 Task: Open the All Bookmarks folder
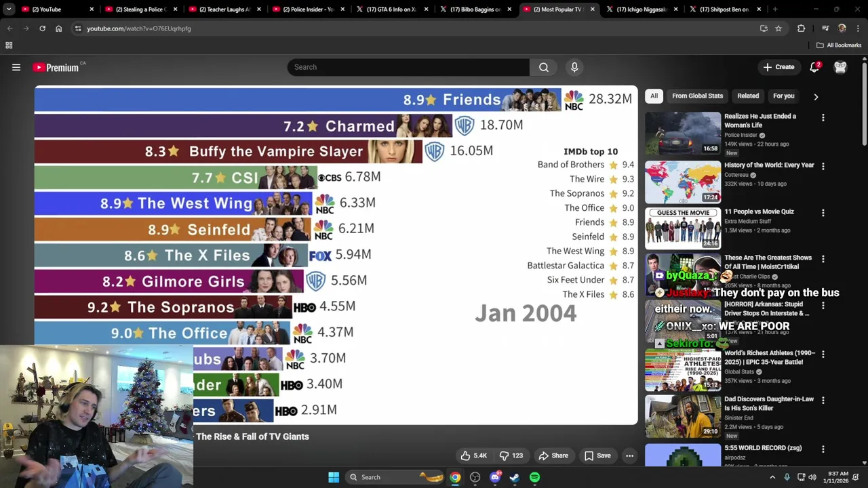(x=839, y=45)
